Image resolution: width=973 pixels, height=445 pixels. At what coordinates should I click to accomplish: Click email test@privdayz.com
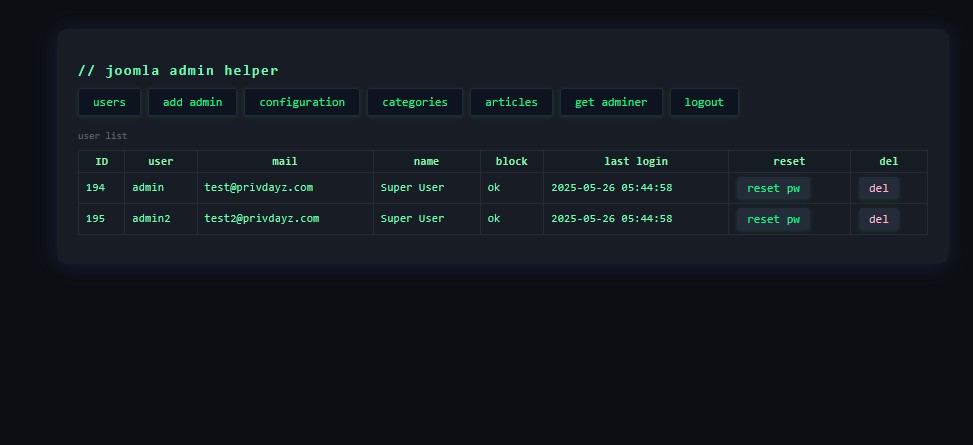(259, 187)
